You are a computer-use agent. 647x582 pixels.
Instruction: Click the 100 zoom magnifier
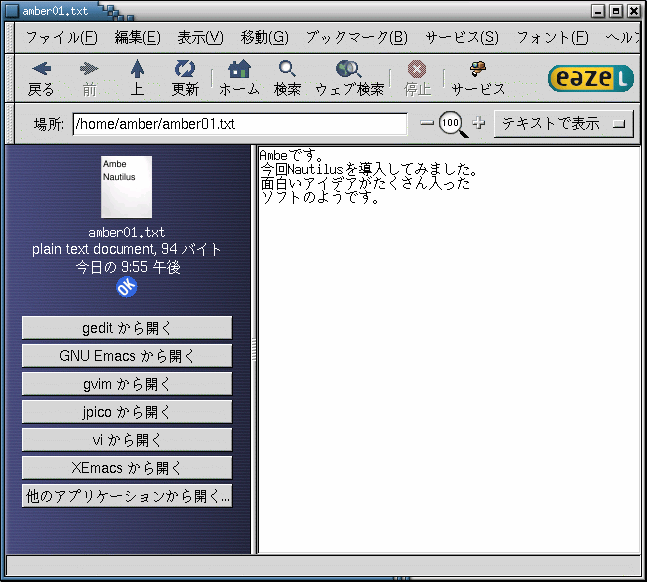click(x=453, y=124)
